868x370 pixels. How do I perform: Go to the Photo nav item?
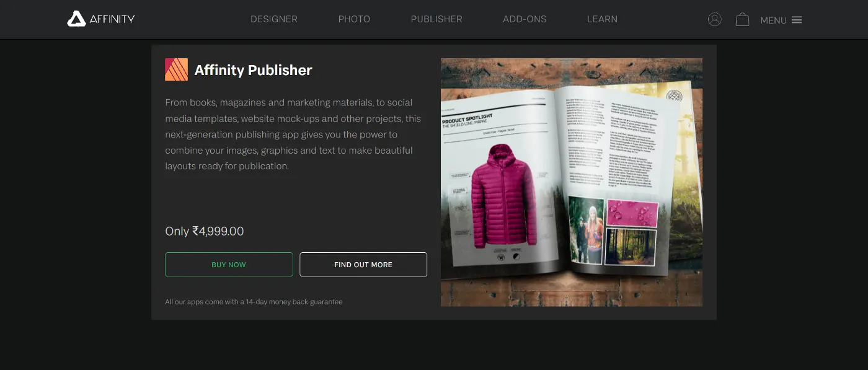[x=354, y=19]
